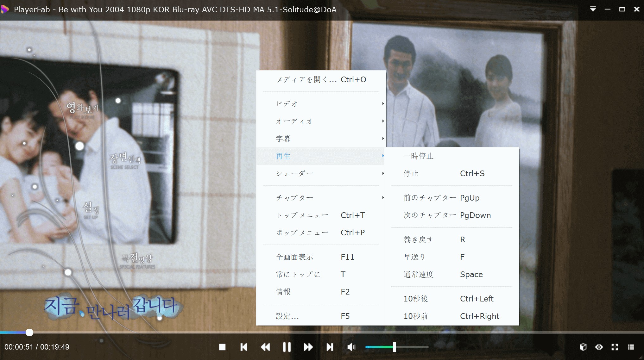Maximize the PlayerFab window

click(622, 9)
